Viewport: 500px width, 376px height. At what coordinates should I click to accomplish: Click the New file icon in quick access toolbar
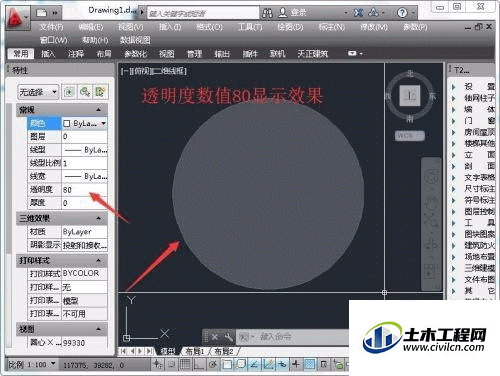(42, 13)
